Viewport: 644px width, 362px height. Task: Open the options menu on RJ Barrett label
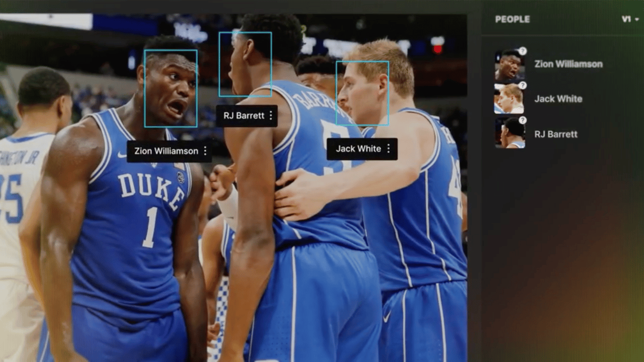271,116
